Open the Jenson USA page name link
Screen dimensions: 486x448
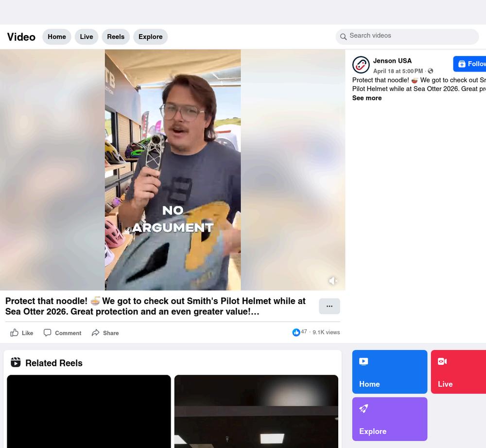pos(392,61)
